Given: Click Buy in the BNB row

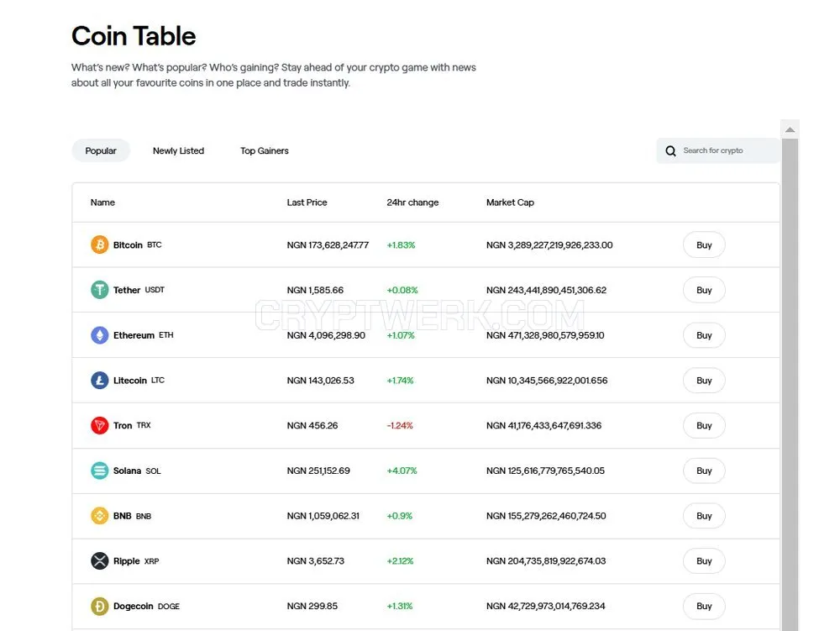Looking at the screenshot, I should [704, 516].
